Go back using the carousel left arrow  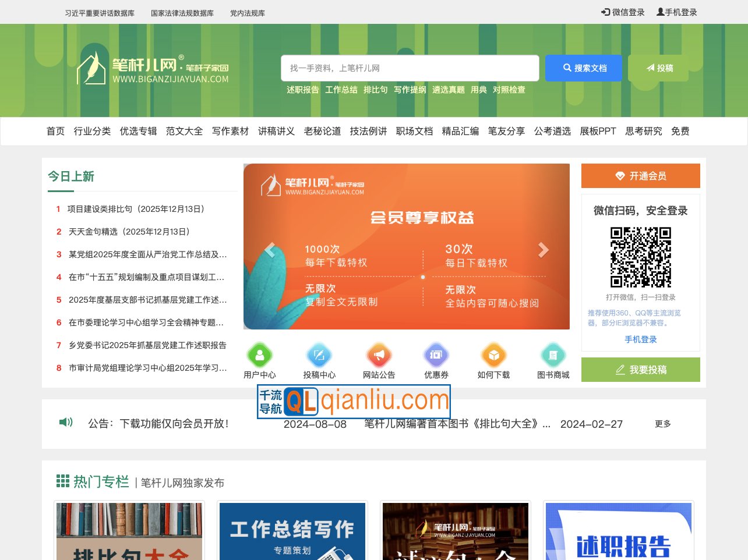point(270,249)
